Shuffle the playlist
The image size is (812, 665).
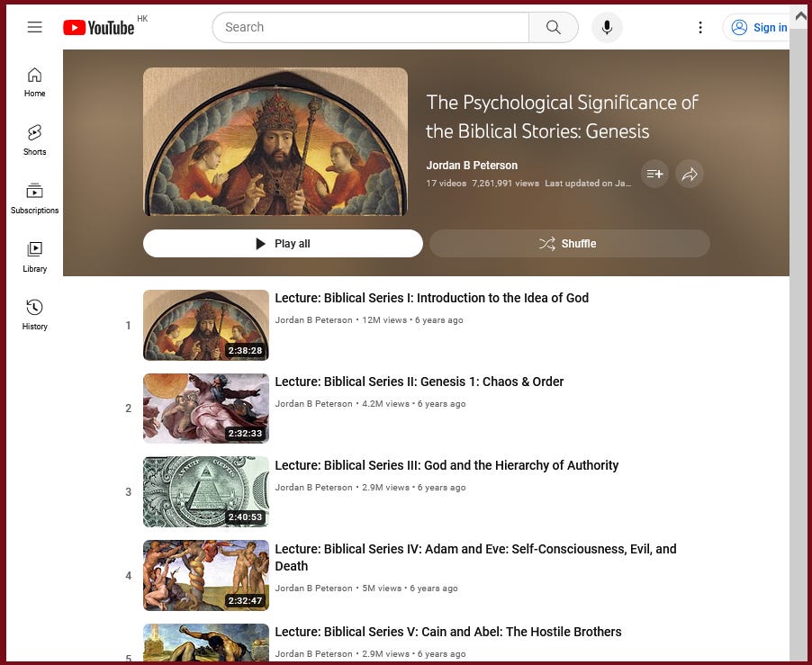(x=569, y=243)
